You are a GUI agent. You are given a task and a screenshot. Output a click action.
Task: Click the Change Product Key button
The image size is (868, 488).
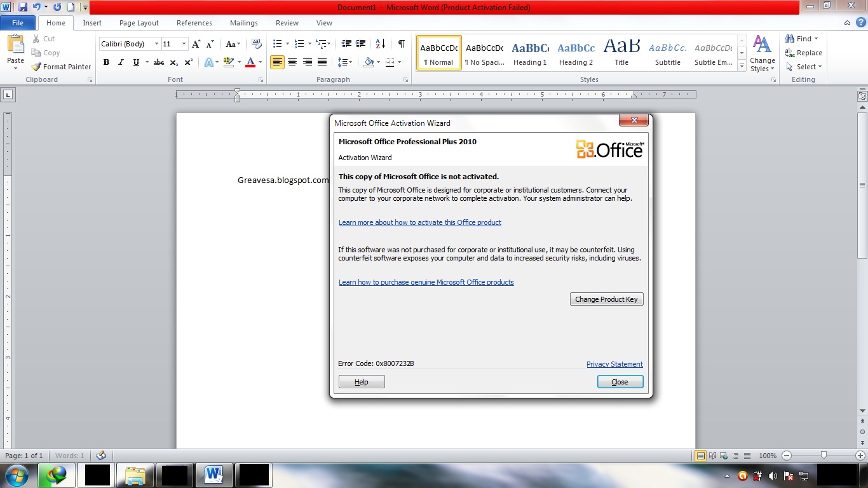[x=606, y=299]
